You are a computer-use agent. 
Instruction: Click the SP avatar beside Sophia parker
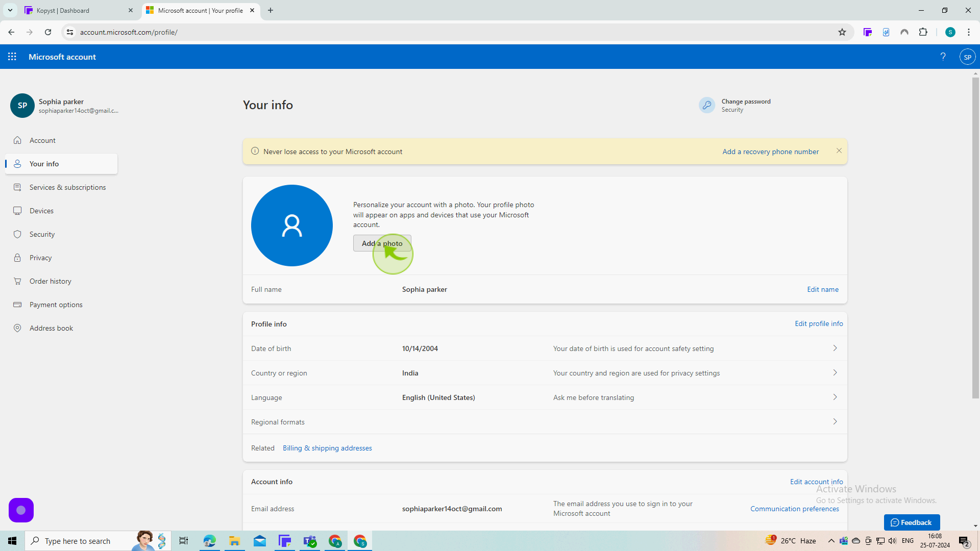(22, 106)
